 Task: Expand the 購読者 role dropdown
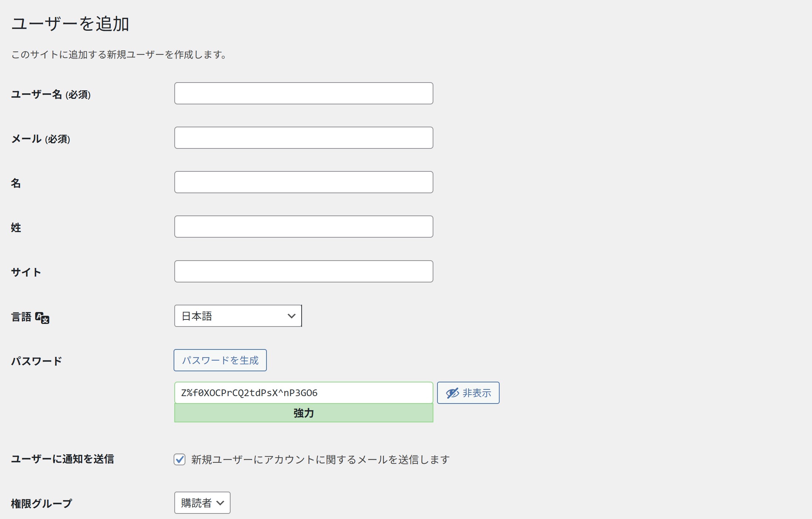tap(202, 503)
